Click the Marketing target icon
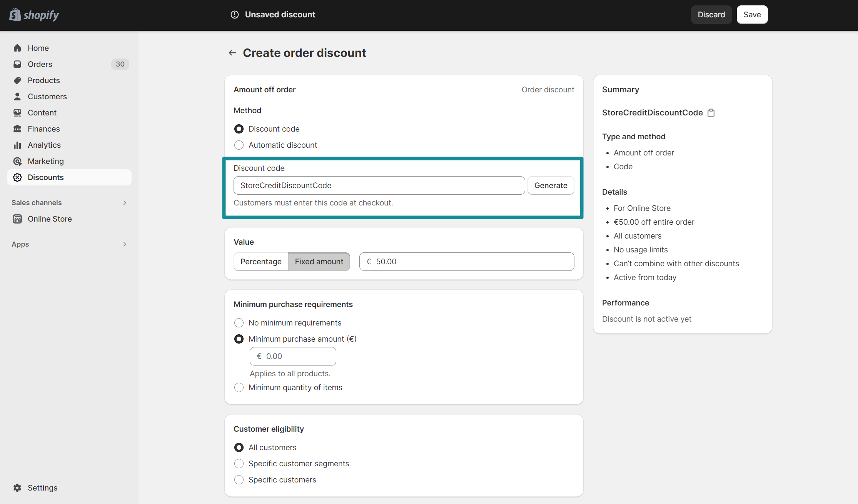This screenshot has width=858, height=504. (x=17, y=161)
